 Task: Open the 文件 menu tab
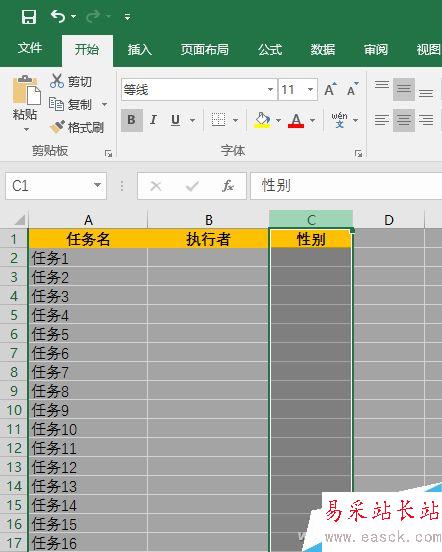click(30, 48)
